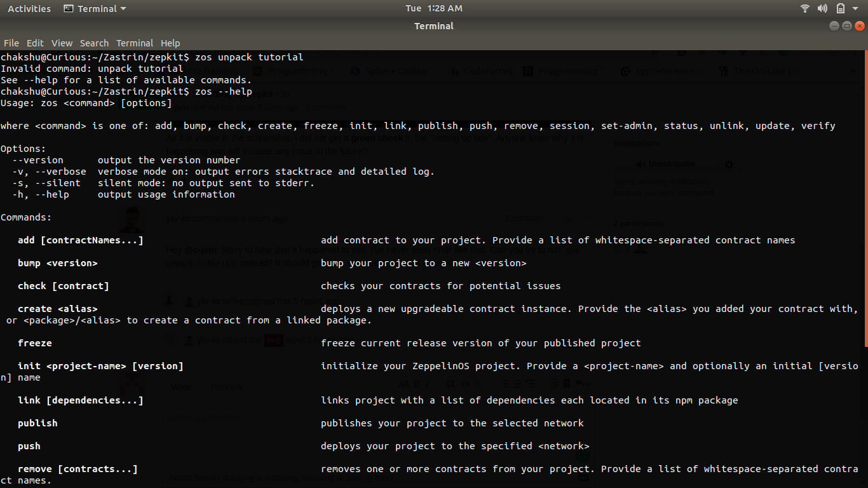Screen dimensions: 868x488
Task: Click the bold "add [contractNames...]" command
Action: click(x=81, y=240)
